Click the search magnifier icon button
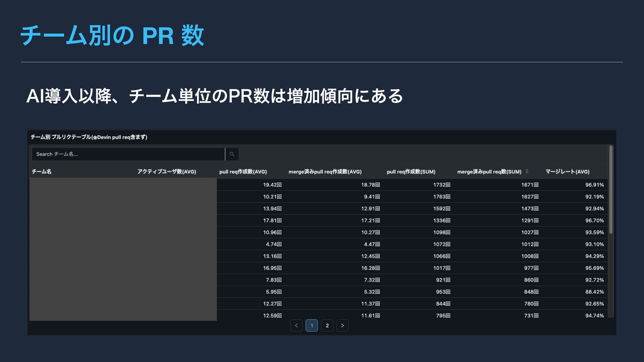644x362 pixels. (232, 154)
